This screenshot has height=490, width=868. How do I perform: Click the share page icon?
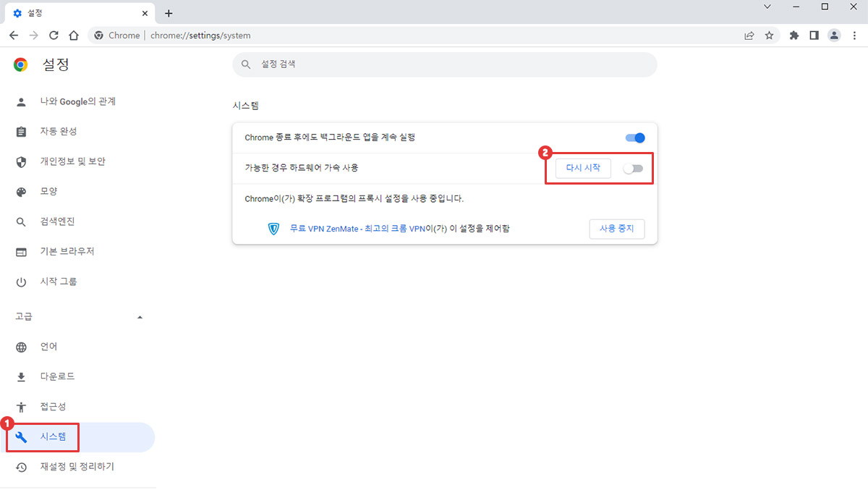tap(749, 35)
